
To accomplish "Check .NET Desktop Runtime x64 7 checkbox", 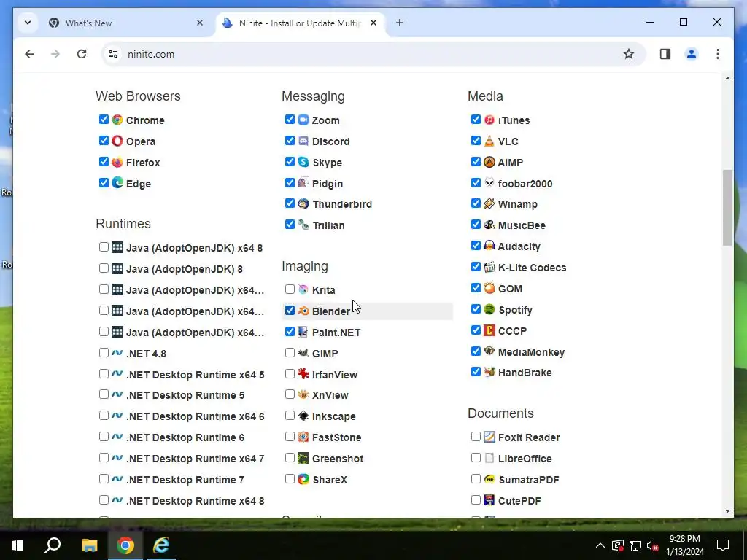I will pyautogui.click(x=104, y=458).
